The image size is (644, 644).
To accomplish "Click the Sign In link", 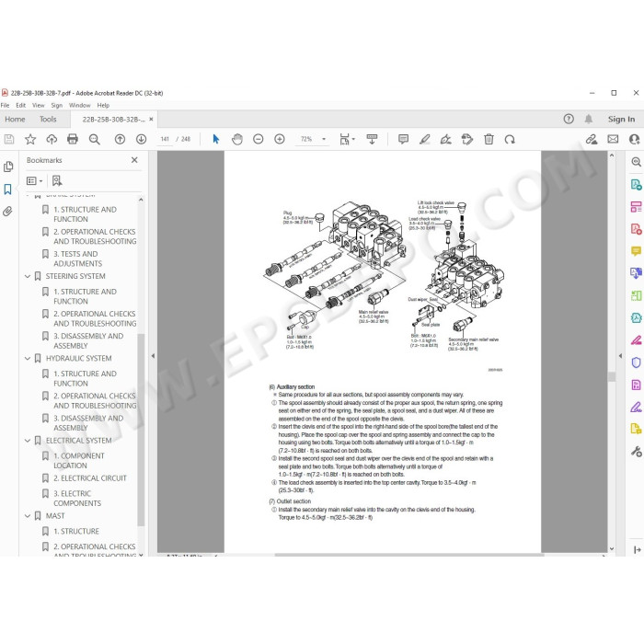I will point(621,119).
